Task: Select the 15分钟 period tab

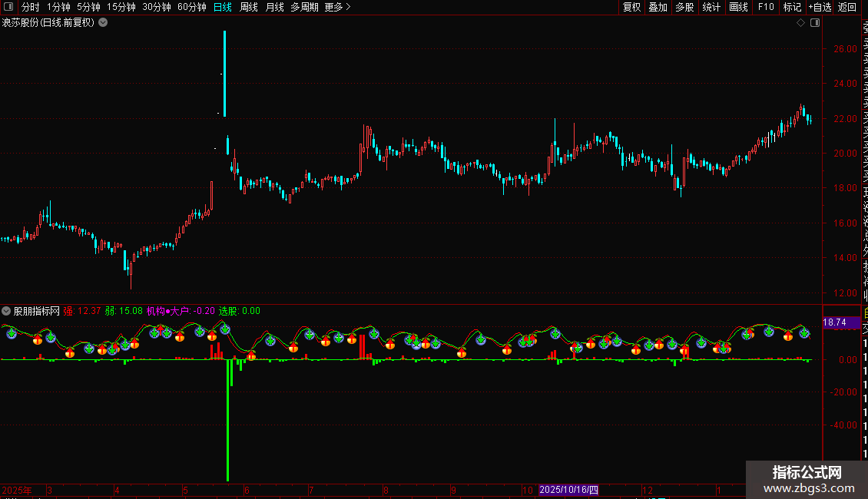Action: (121, 7)
